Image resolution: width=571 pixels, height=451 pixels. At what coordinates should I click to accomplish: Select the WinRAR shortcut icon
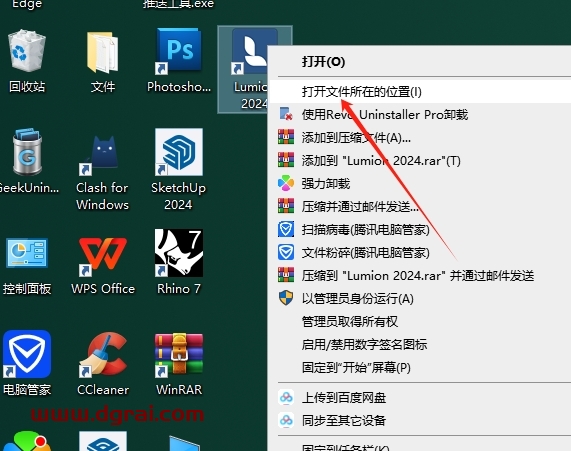point(179,354)
